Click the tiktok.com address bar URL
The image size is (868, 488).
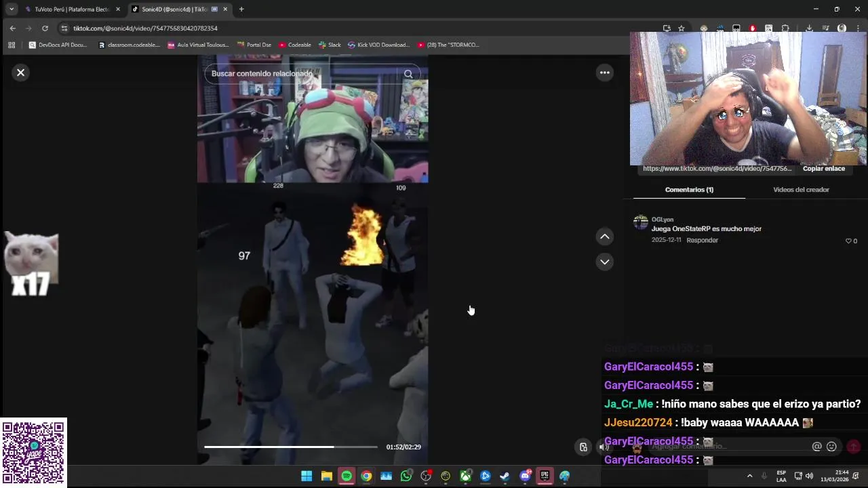145,28
